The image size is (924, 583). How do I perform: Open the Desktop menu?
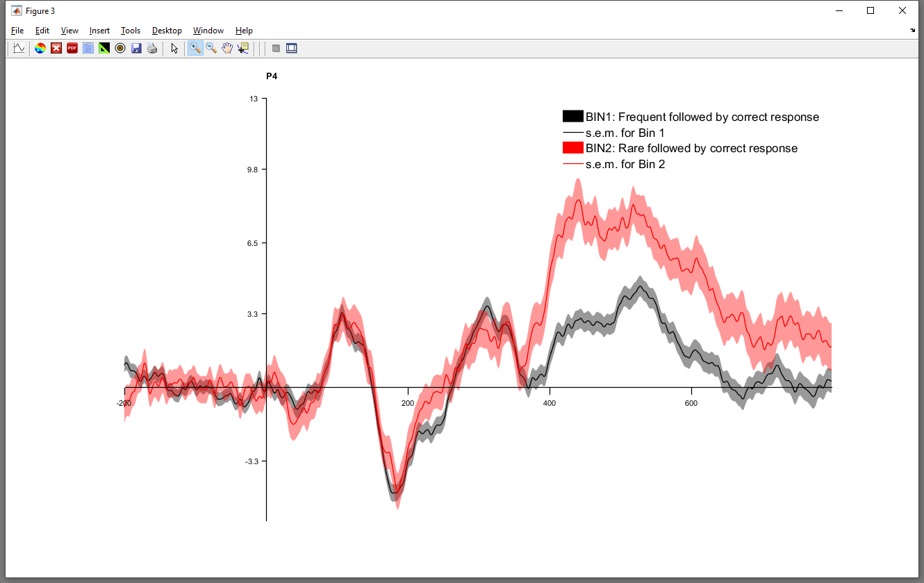pos(167,31)
